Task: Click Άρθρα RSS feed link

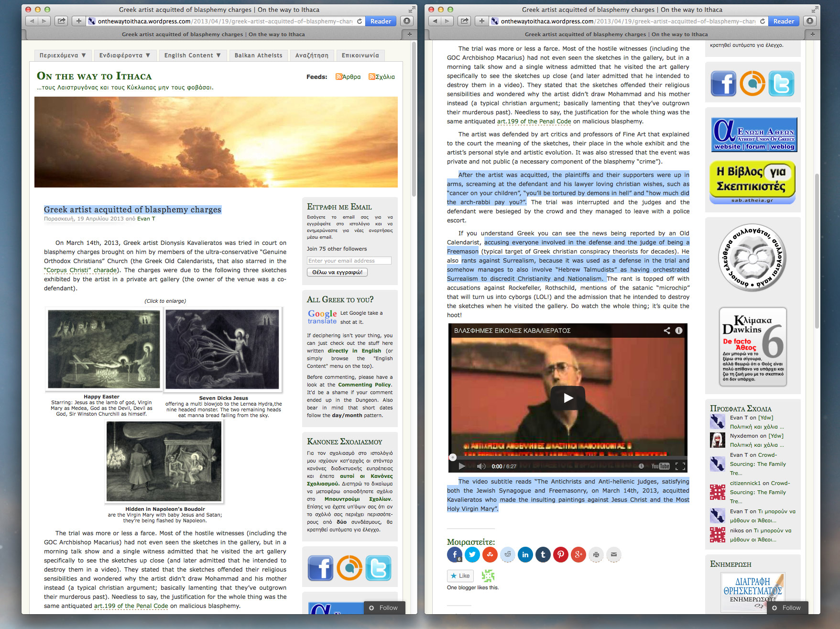Action: click(348, 77)
